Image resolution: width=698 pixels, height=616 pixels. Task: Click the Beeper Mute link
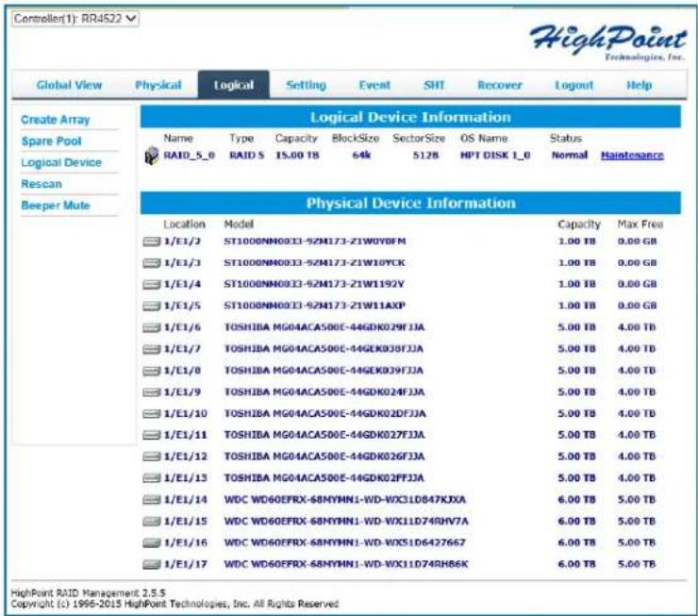click(56, 206)
